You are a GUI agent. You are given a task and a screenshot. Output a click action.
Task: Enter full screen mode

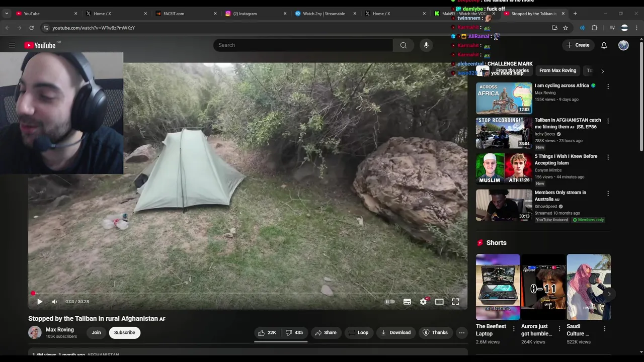455,302
